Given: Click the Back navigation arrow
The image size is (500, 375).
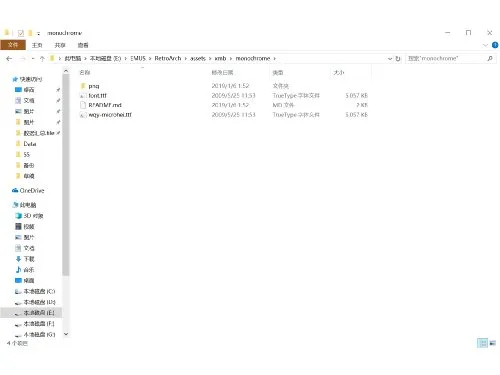Looking at the screenshot, I should point(9,59).
